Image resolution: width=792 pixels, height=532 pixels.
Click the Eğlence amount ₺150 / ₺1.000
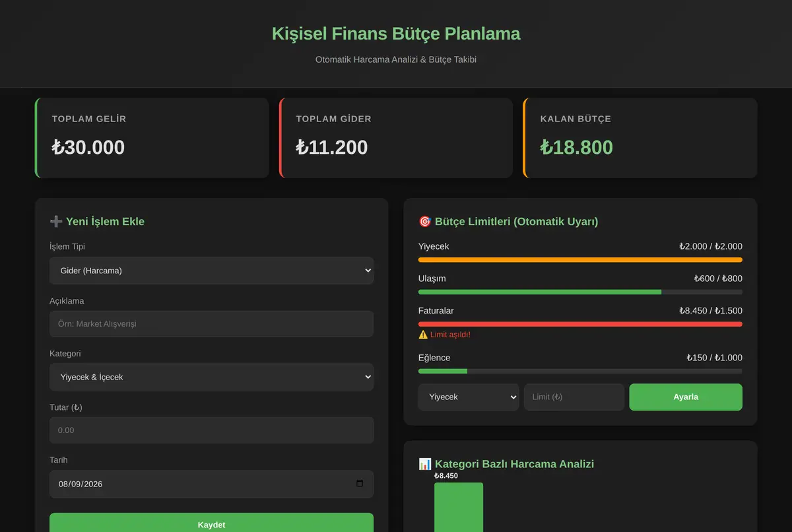[714, 358]
